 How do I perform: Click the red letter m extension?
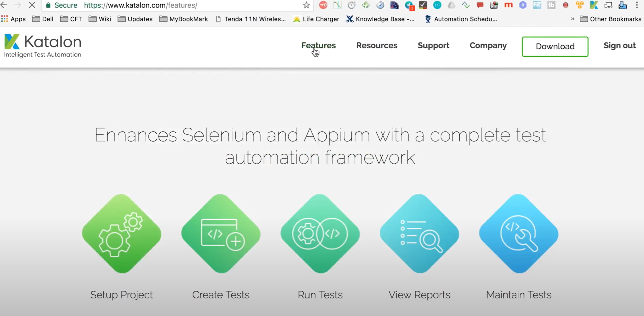coord(508,5)
